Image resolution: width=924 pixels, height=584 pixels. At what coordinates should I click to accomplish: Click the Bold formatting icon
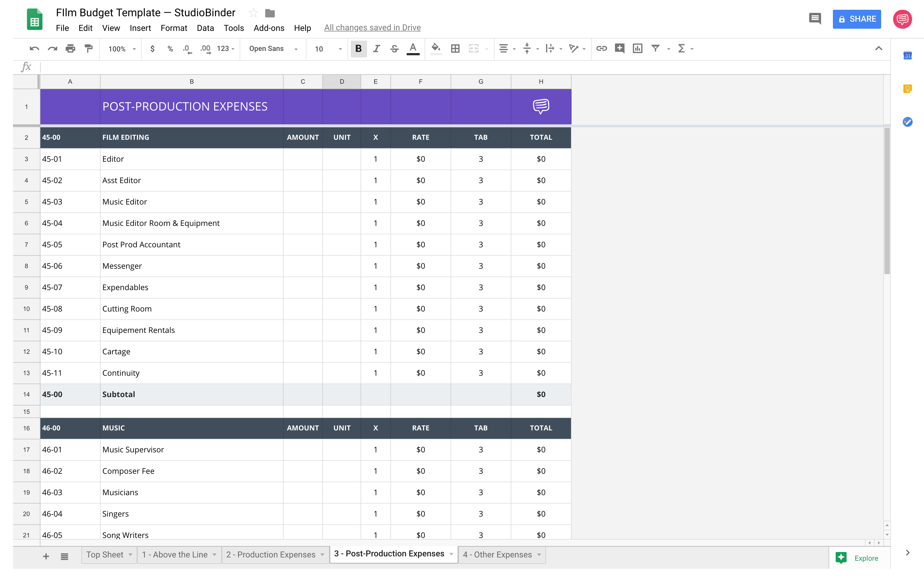click(358, 48)
